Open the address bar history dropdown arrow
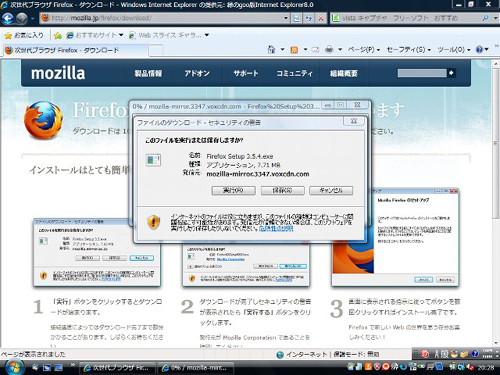The height and width of the screenshot is (375, 500). (286, 18)
